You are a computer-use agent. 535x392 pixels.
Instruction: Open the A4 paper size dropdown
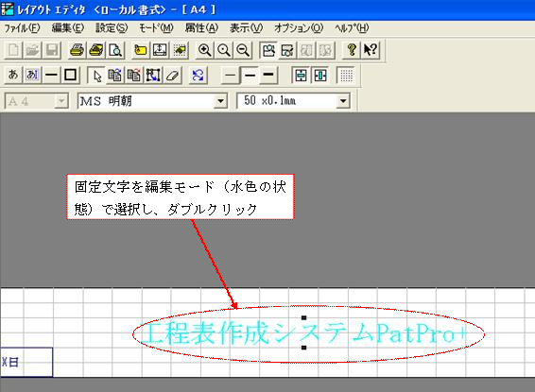pyautogui.click(x=61, y=101)
